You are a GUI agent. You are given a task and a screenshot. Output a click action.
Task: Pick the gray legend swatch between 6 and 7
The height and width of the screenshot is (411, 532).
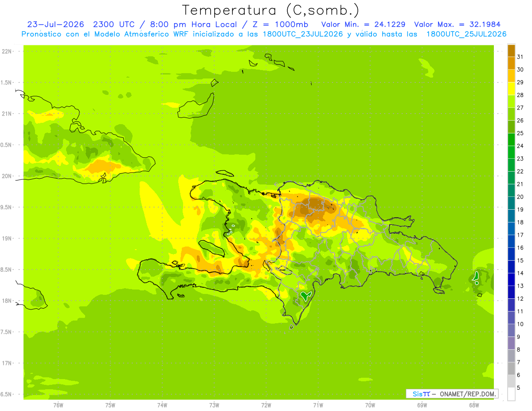(x=511, y=368)
